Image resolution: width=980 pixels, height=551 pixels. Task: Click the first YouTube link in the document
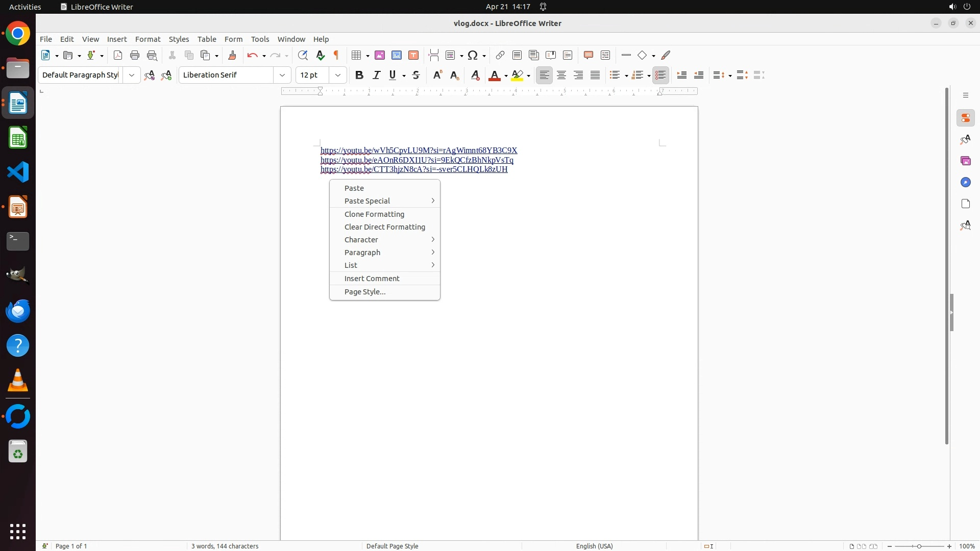(419, 151)
